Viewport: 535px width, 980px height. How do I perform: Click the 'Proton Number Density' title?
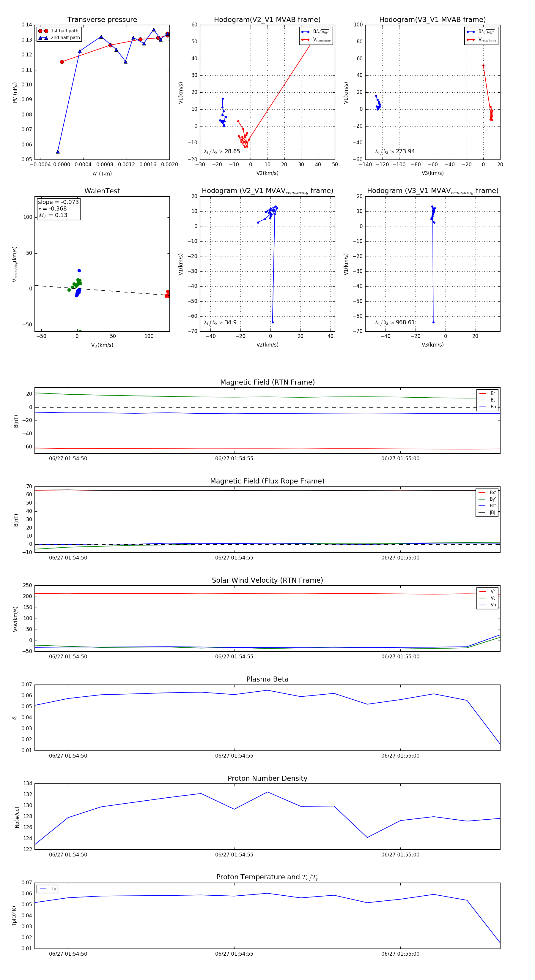coord(267,778)
